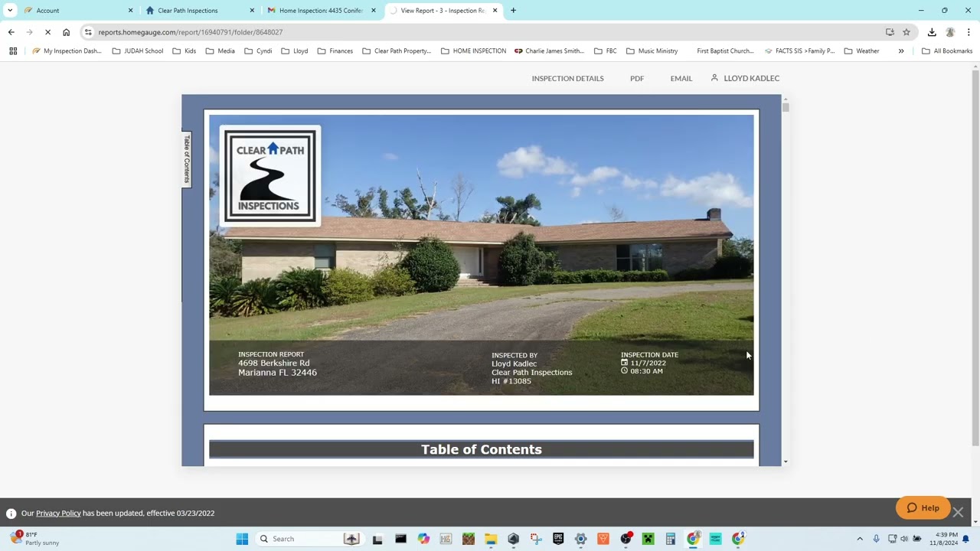Screen dimensions: 980x551
Task: Open the Weather bookmark folder
Action: point(862,51)
